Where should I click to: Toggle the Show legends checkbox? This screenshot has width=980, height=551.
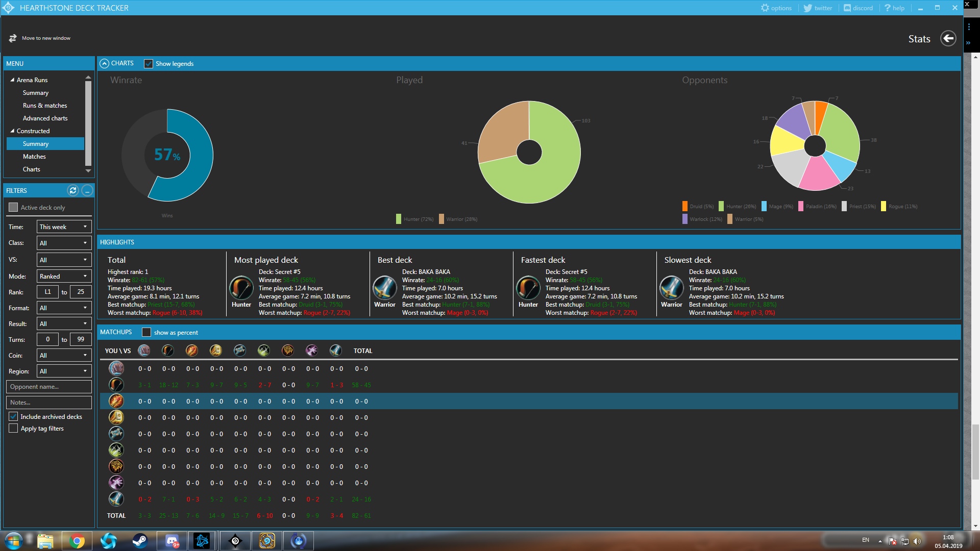149,64
